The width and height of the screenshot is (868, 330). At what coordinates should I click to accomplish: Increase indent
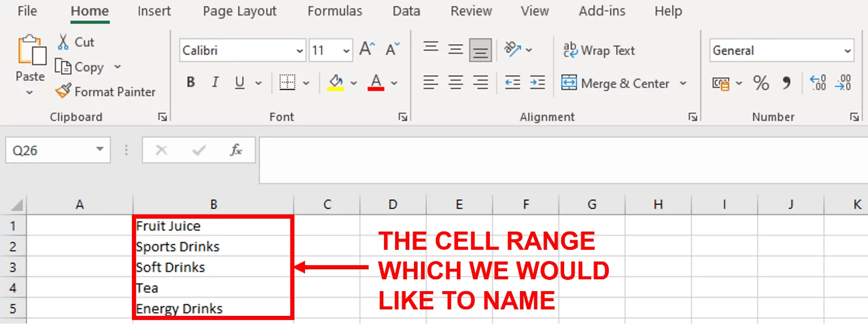(x=537, y=82)
